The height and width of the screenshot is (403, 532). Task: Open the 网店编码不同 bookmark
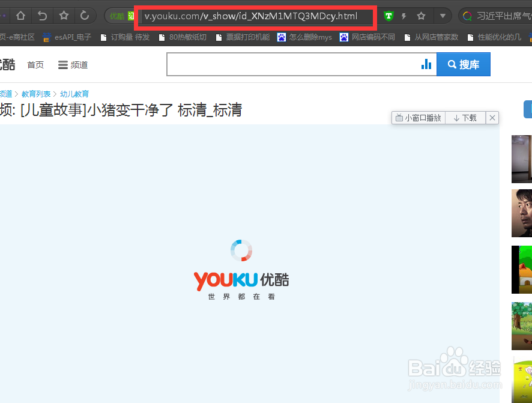[x=367, y=37]
